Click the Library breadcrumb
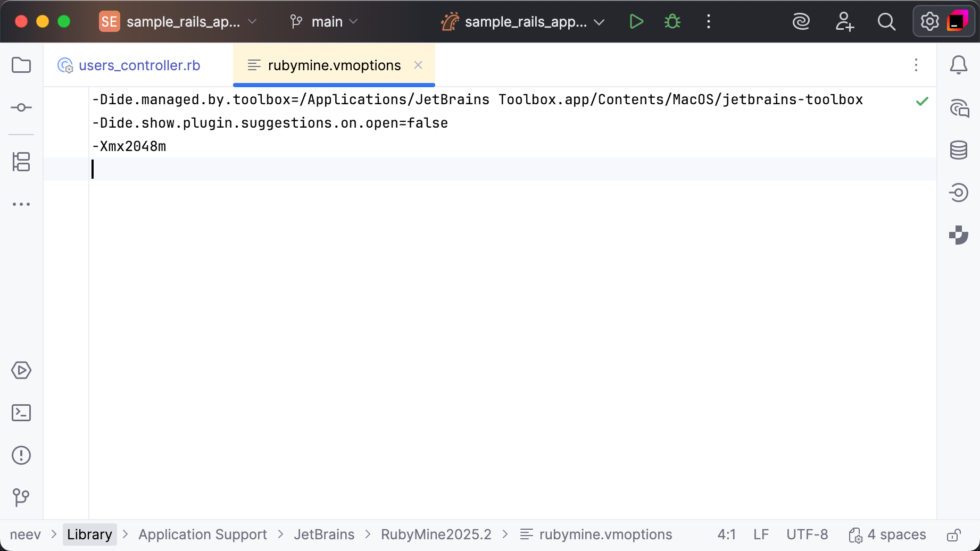980x551 pixels. click(89, 534)
